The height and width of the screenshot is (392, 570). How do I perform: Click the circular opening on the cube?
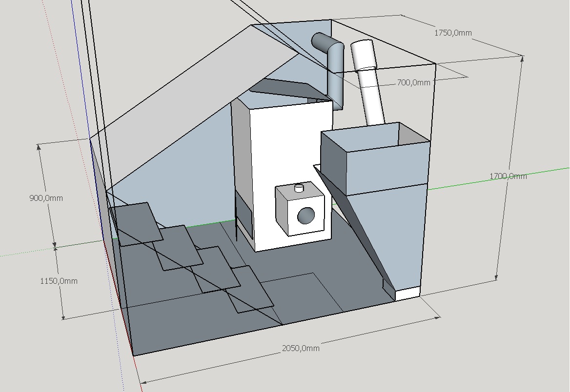tap(306, 215)
